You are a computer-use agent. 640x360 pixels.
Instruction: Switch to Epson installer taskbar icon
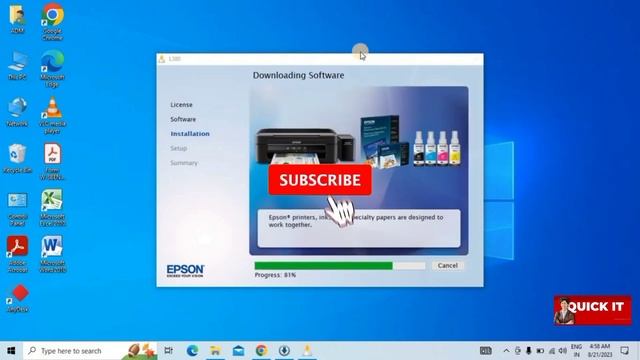(307, 351)
